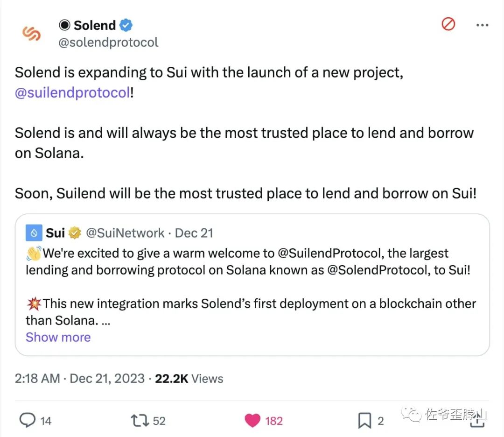Click Sui's gold verified badge
This screenshot has height=437, width=504.
pyautogui.click(x=75, y=233)
